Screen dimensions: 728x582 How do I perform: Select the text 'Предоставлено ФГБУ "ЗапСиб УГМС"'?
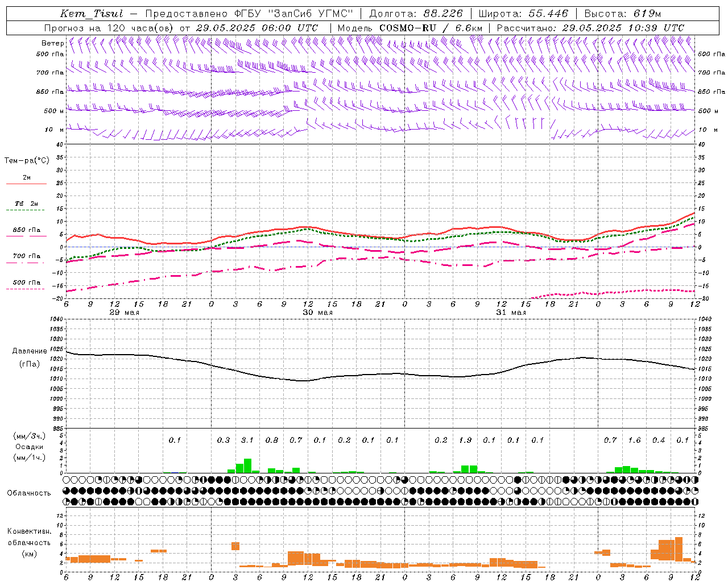pos(250,14)
